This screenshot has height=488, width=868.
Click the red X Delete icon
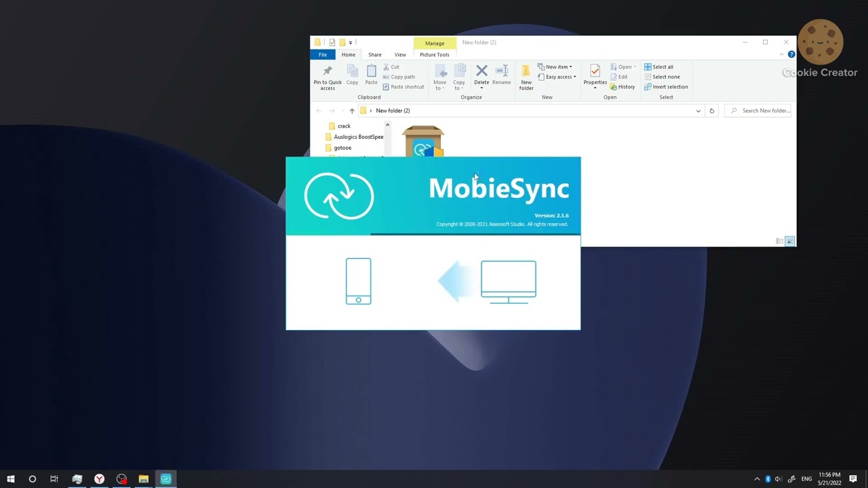481,70
